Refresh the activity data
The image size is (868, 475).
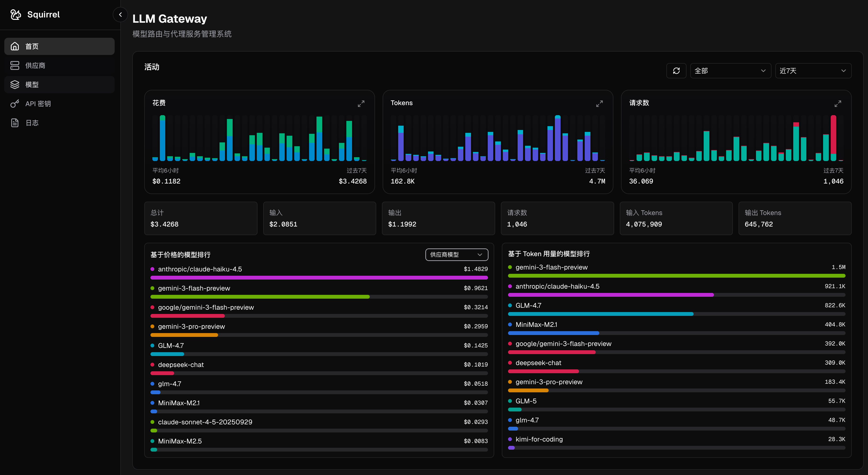[677, 70]
